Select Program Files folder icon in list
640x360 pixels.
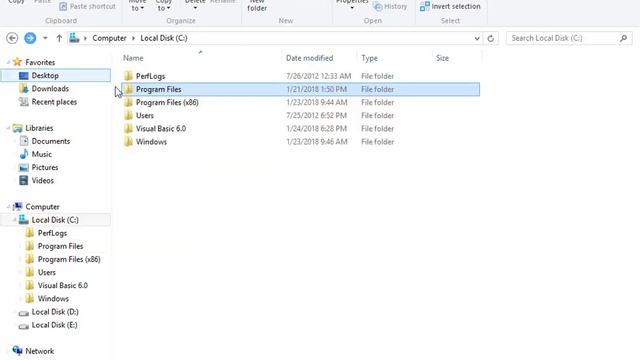pos(129,89)
